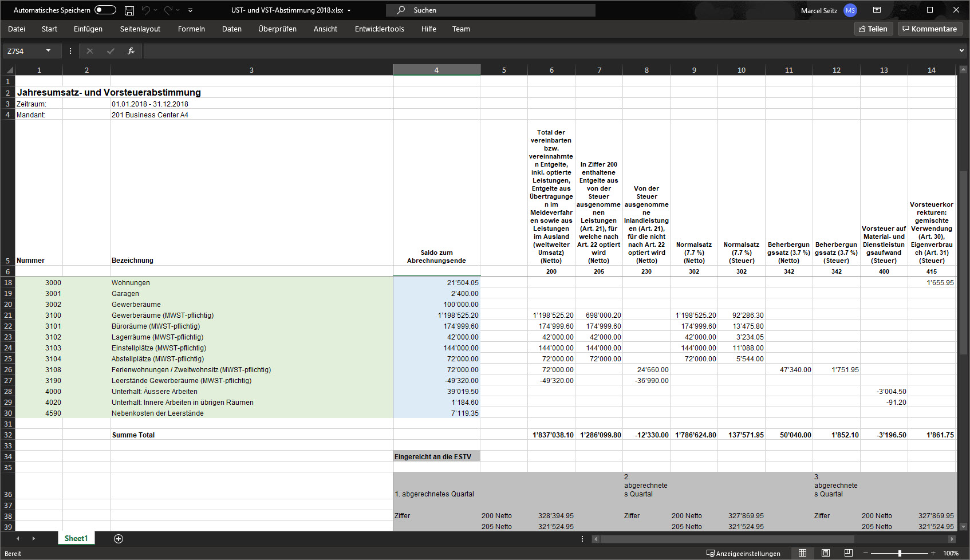Click Anzeigeeinstellungen in the status bar
This screenshot has width=970, height=560.
[743, 553]
